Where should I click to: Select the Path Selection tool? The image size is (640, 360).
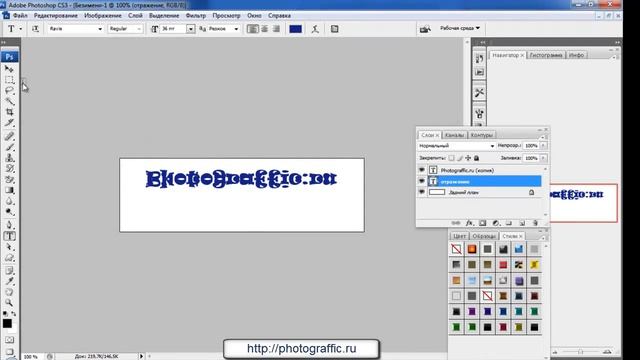tap(9, 247)
